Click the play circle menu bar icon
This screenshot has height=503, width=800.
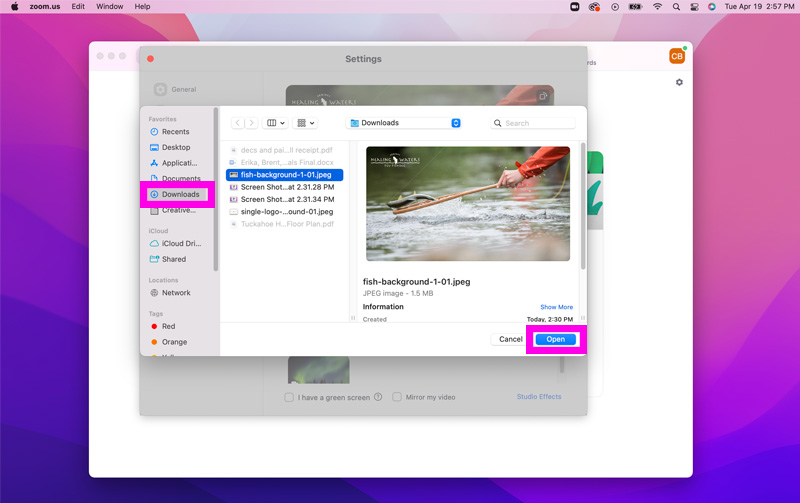click(x=615, y=7)
